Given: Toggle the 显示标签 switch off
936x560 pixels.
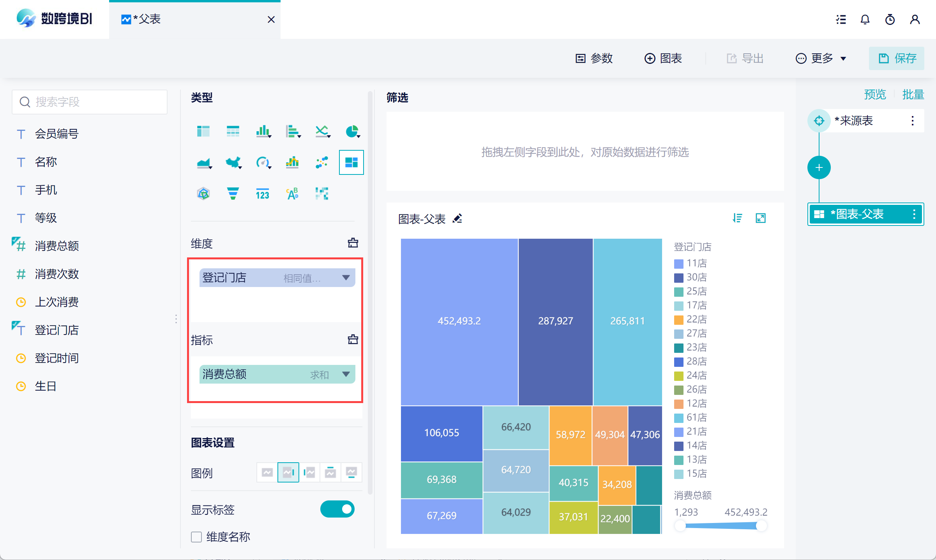Looking at the screenshot, I should 337,509.
